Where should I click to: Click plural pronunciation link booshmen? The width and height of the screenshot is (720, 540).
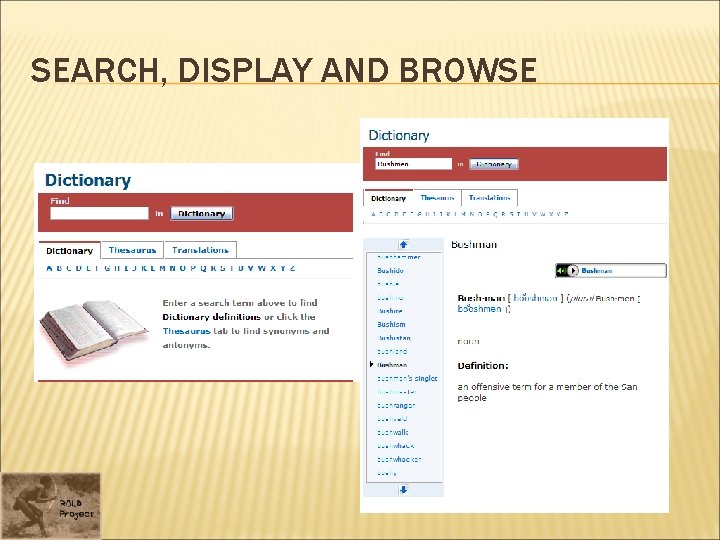(x=479, y=309)
